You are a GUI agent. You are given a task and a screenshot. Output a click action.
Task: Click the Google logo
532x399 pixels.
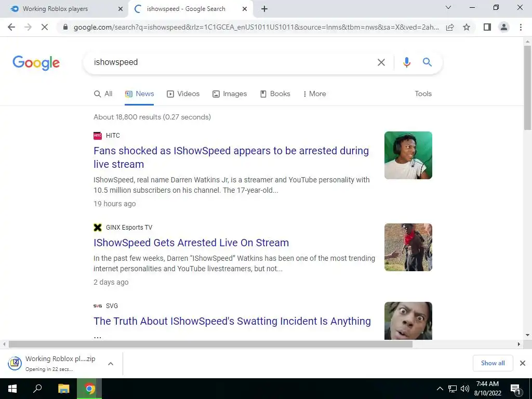[x=36, y=63]
